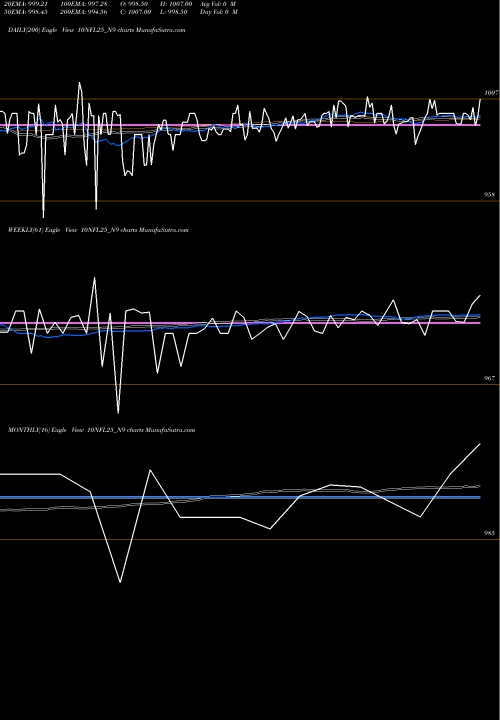Click the 50EMA: 998.45 value
500x720 pixels.
(x=26, y=12)
